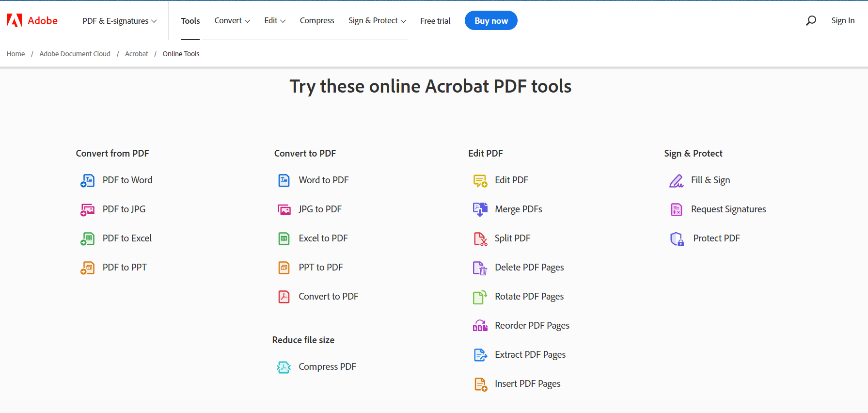Click the Delete PDF Pages trash icon
The width and height of the screenshot is (868, 413).
(x=480, y=268)
